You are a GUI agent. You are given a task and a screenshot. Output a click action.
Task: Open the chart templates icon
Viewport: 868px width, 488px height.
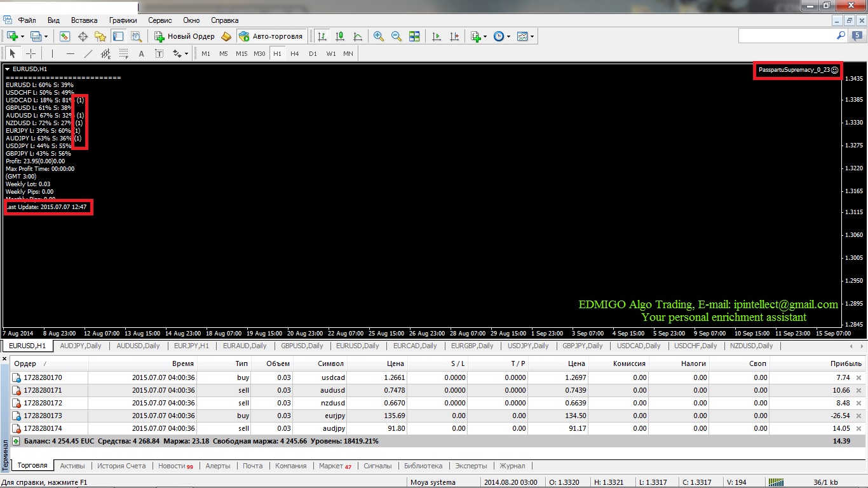tap(522, 36)
